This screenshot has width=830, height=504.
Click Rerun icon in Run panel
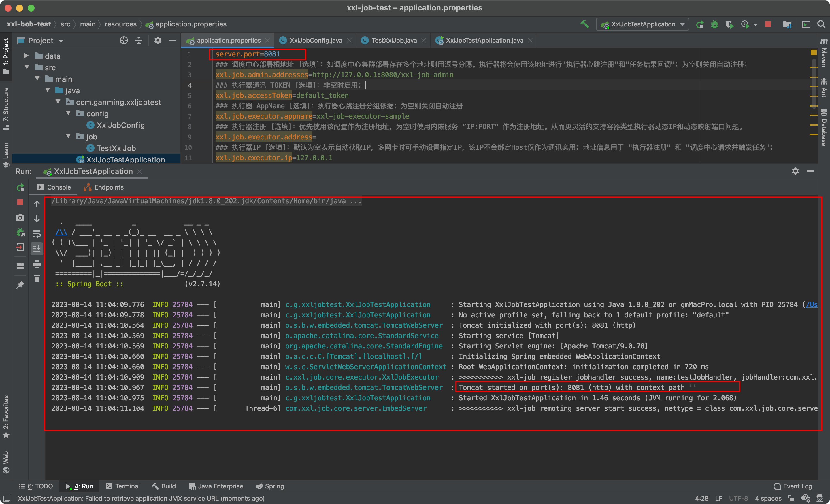click(x=20, y=187)
